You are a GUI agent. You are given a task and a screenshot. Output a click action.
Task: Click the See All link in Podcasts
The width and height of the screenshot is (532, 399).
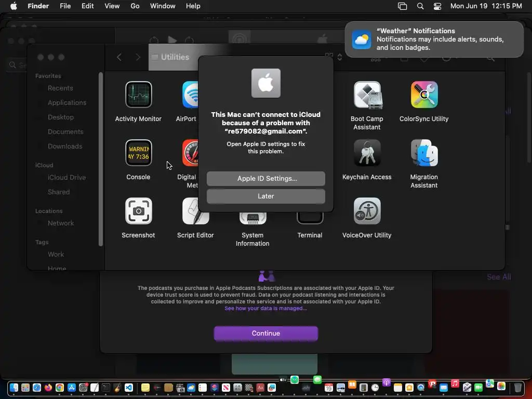click(499, 277)
